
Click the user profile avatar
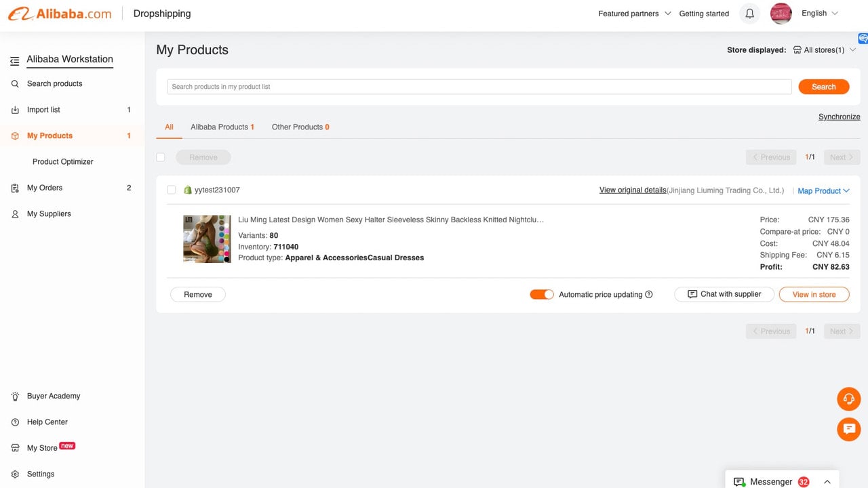[781, 14]
